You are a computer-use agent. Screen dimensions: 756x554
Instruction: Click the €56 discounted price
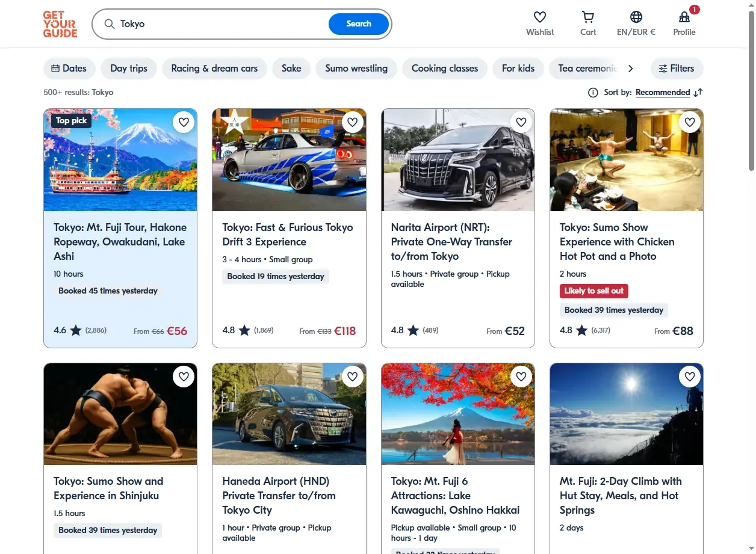tap(177, 331)
